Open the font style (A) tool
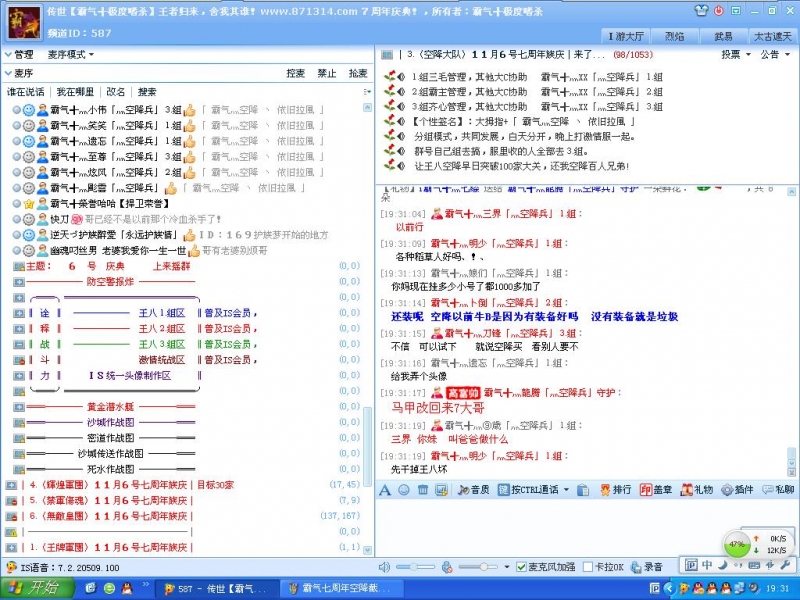The image size is (800, 600). point(386,490)
